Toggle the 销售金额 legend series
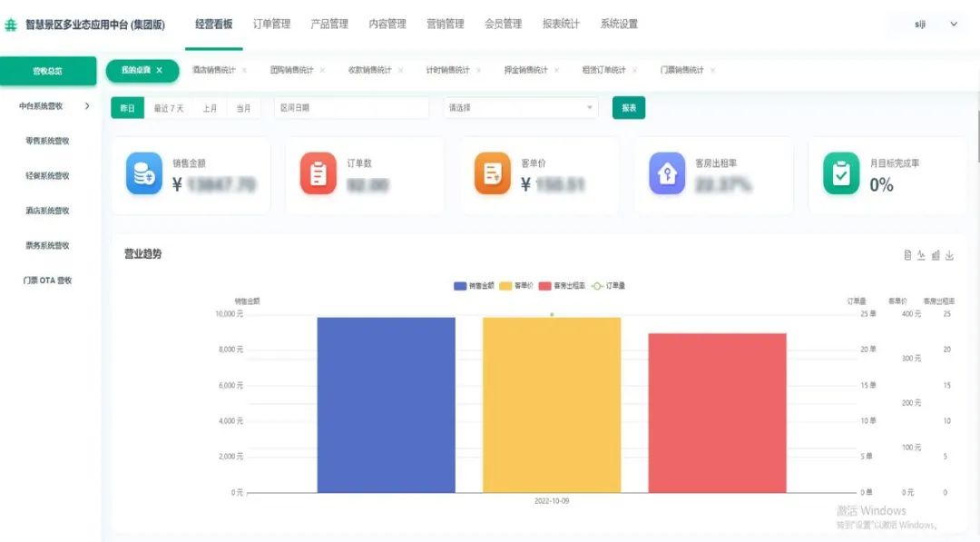This screenshot has height=542, width=980. (x=474, y=286)
